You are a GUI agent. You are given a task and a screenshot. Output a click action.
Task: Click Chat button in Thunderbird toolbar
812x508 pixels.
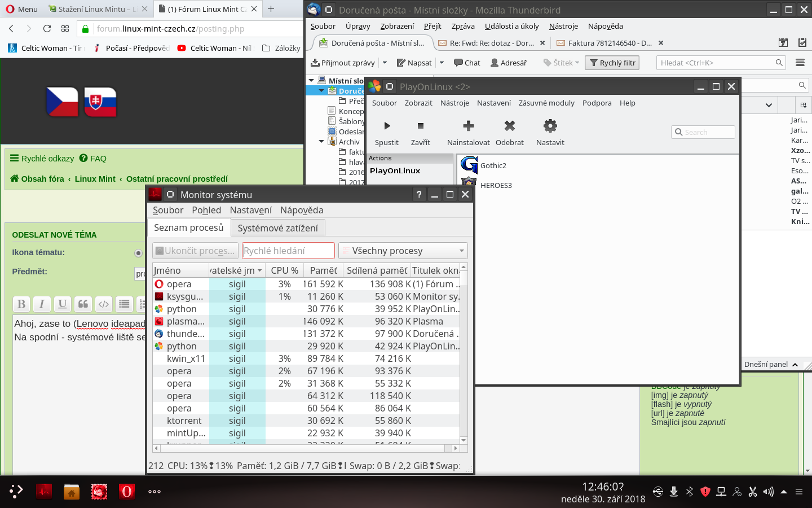(467, 63)
